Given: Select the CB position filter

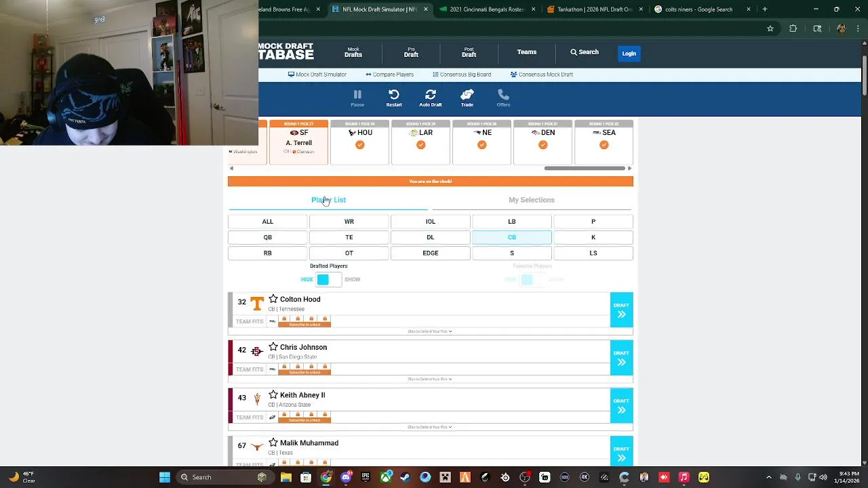Looking at the screenshot, I should pos(512,237).
